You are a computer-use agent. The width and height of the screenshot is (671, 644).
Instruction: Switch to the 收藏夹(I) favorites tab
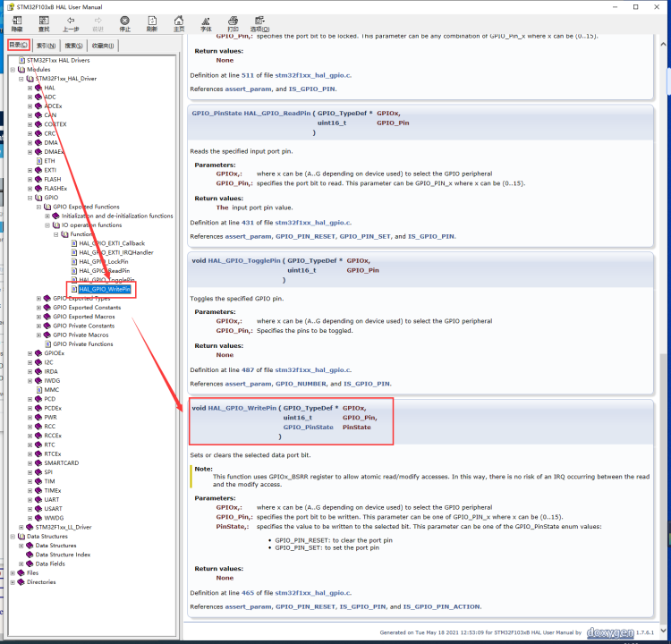tap(103, 46)
